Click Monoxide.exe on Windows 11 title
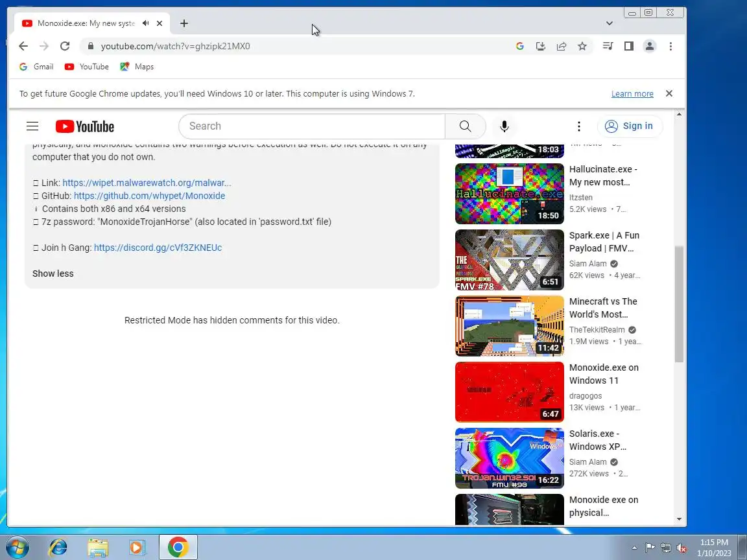The width and height of the screenshot is (747, 560). click(604, 374)
